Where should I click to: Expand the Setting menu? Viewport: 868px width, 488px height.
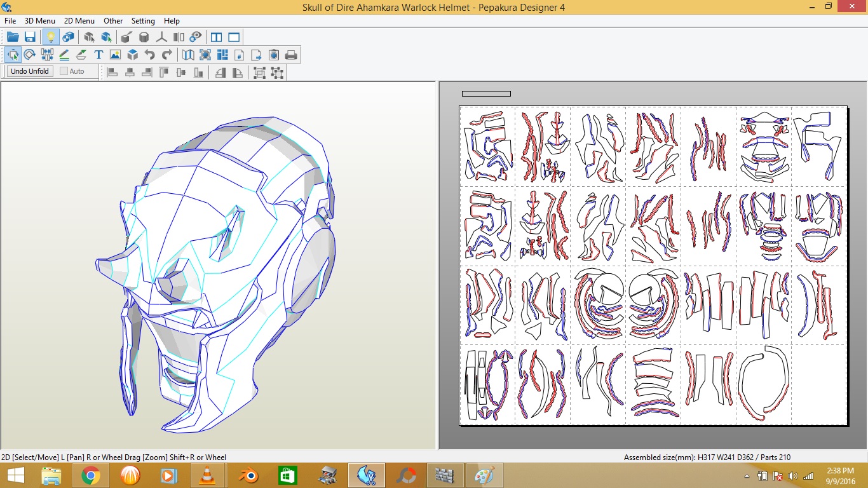pos(143,21)
